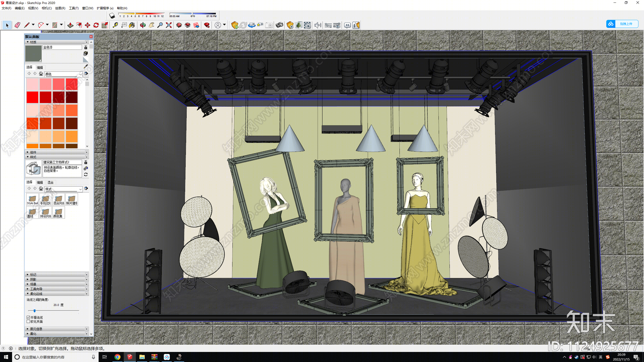Switch to the materials 编辑 tab
Image resolution: width=644 pixels, height=362 pixels.
(x=40, y=68)
